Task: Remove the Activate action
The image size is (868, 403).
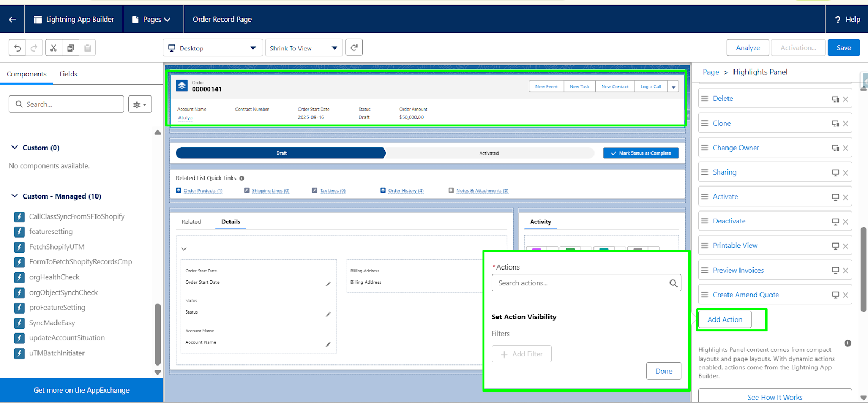Action: [845, 197]
